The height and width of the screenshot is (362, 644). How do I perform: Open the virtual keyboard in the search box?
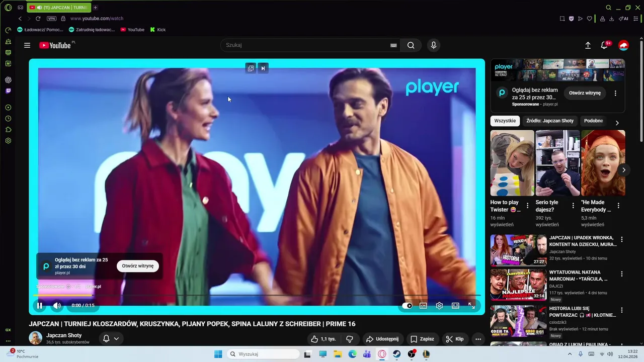coord(393,45)
